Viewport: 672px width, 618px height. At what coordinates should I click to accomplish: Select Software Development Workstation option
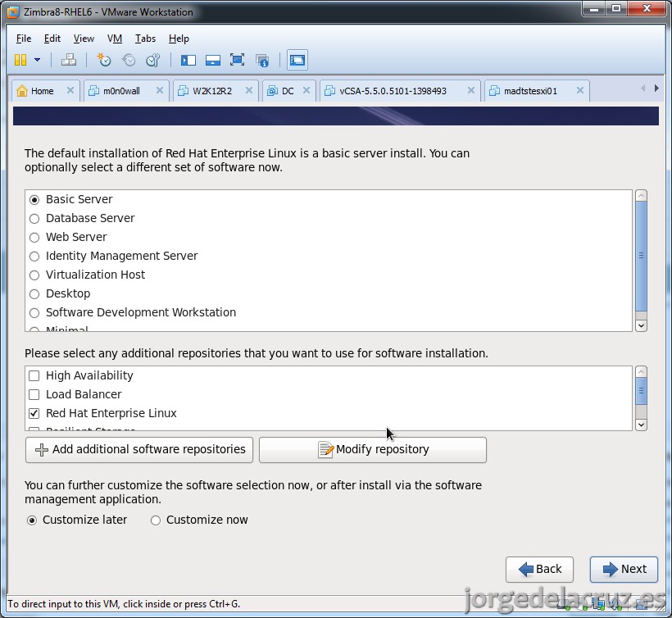click(34, 313)
